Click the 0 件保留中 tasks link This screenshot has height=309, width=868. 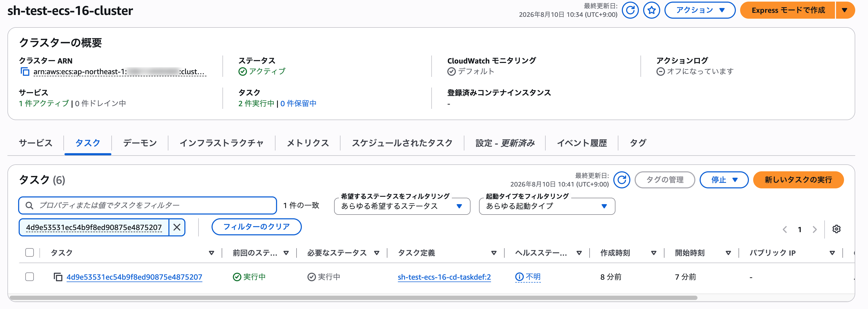click(x=298, y=103)
